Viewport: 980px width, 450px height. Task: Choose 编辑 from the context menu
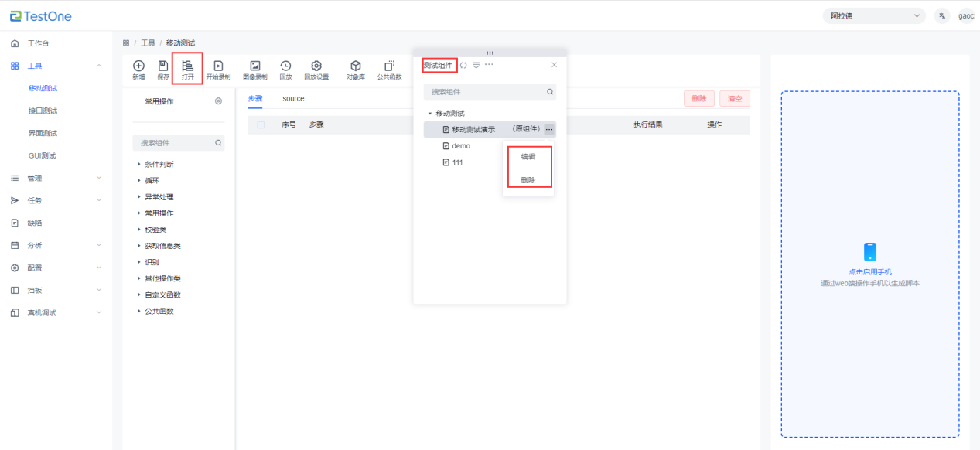click(528, 156)
